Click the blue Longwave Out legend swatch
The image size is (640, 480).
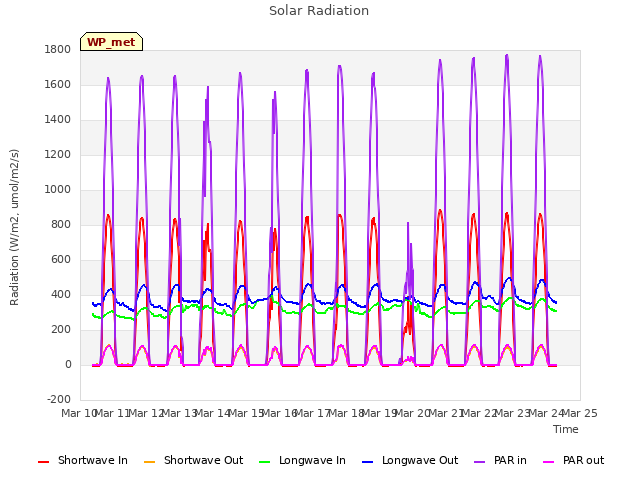tap(368, 462)
